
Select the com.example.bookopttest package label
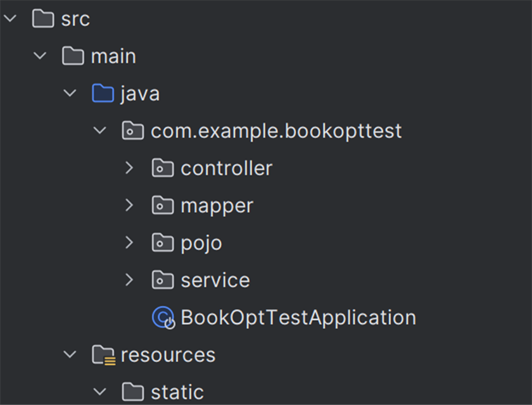coord(276,131)
